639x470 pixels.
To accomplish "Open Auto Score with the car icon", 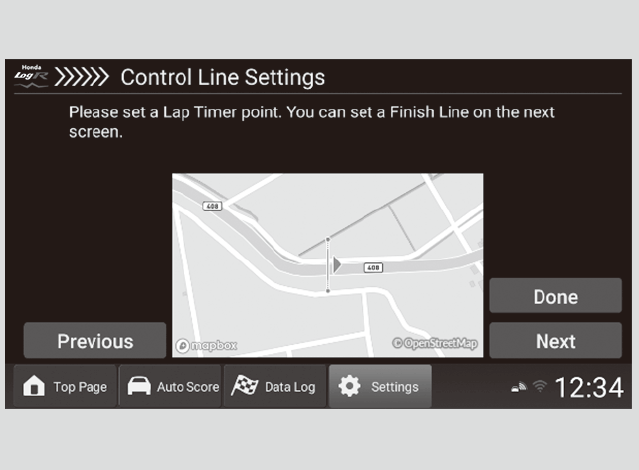I will pyautogui.click(x=137, y=387).
